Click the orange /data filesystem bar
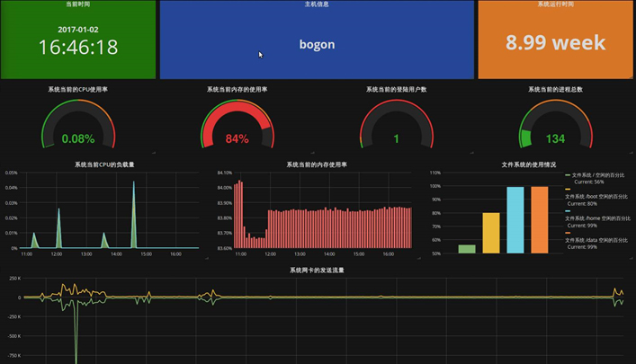This screenshot has width=636, height=364. tap(540, 220)
